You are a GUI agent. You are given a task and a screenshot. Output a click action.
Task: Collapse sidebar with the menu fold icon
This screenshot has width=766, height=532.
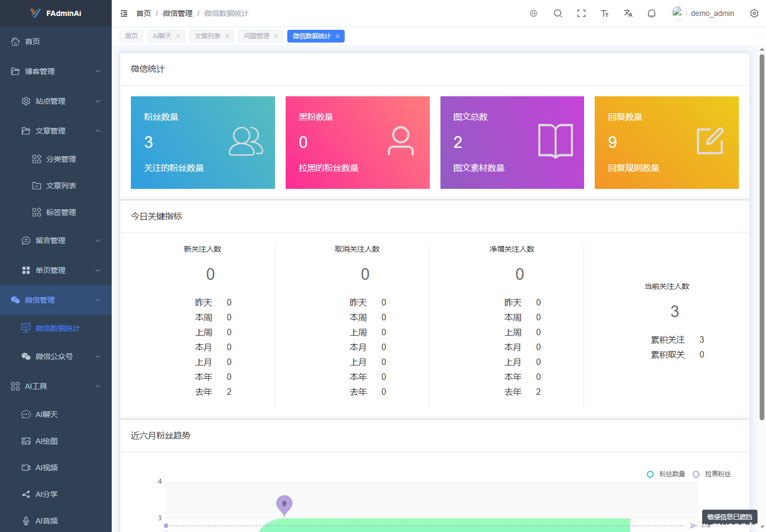click(x=124, y=13)
